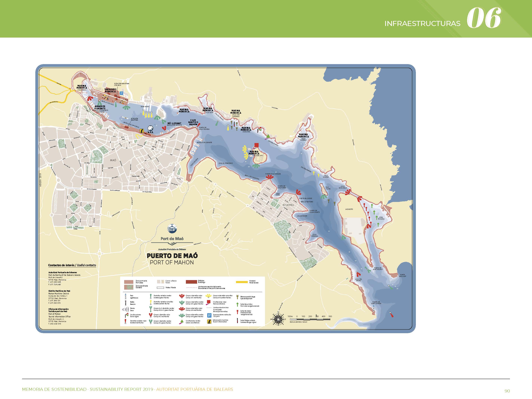The height and width of the screenshot is (399, 532).
Task: Click the 'Contactos de interés / Useful contacts' heading
Action: (72, 265)
